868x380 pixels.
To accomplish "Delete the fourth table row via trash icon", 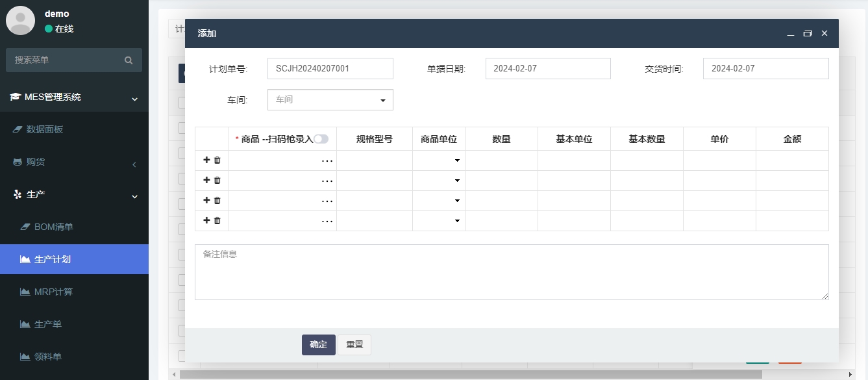I will click(x=217, y=220).
